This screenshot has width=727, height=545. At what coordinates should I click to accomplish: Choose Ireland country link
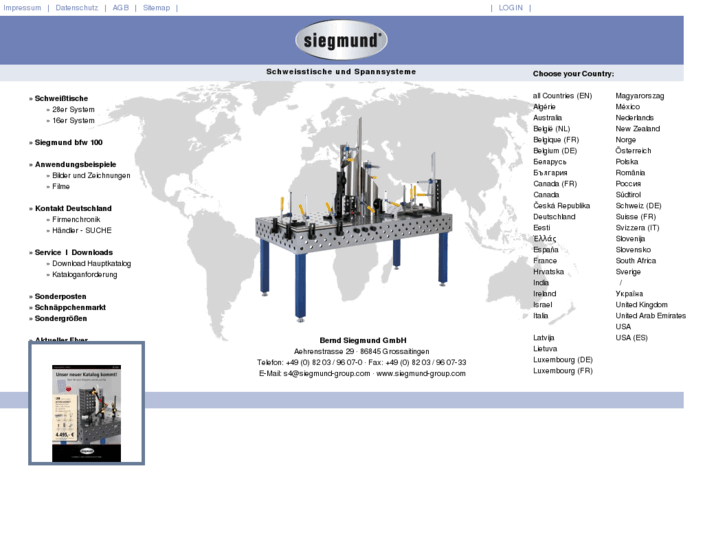click(x=544, y=294)
